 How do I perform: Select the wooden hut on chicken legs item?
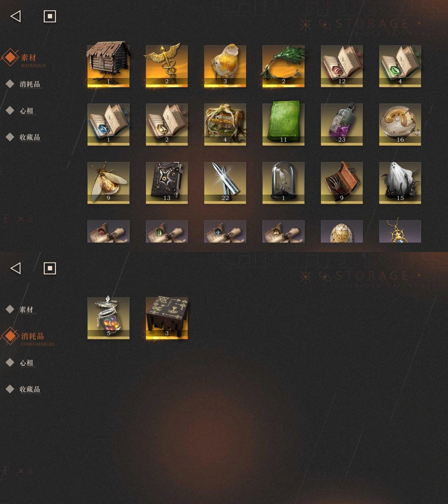click(108, 66)
